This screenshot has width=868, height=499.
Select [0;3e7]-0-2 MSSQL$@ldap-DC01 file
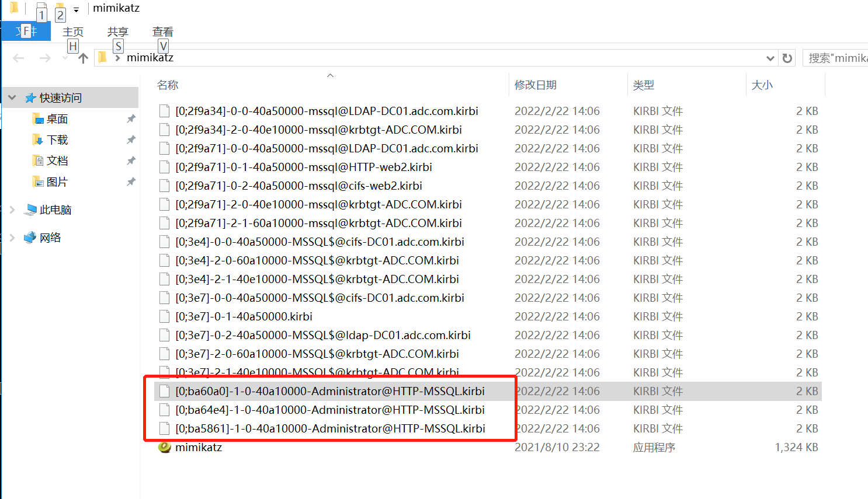[x=323, y=335]
